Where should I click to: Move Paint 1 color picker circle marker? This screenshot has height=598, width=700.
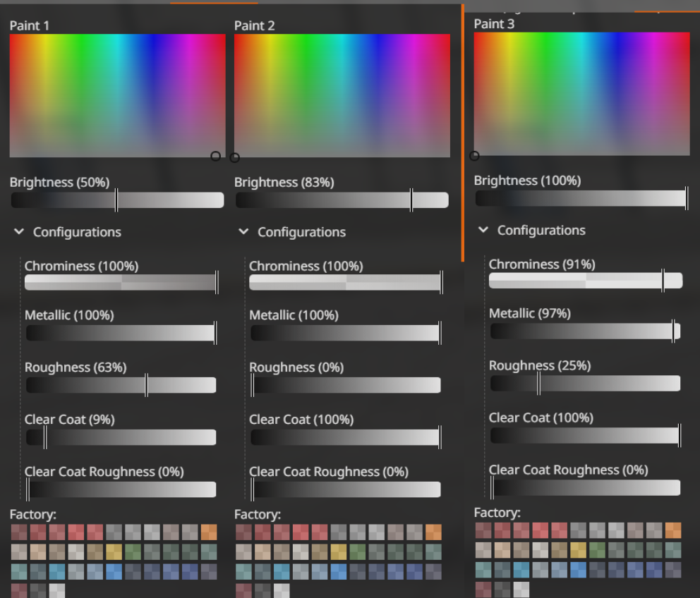(215, 156)
